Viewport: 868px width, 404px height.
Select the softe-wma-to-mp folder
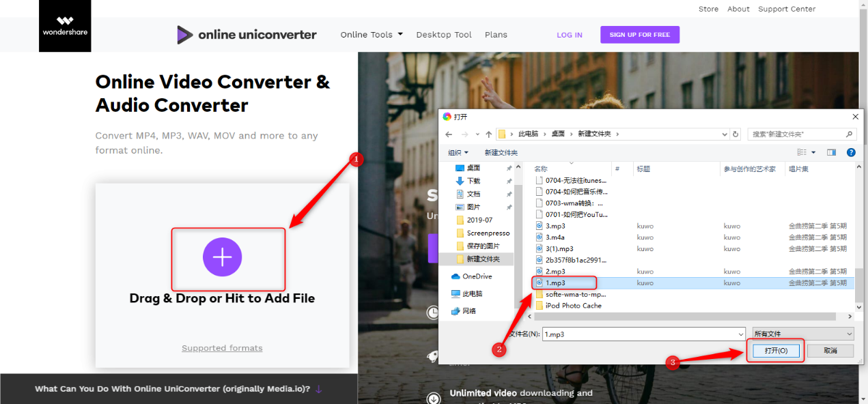click(570, 294)
